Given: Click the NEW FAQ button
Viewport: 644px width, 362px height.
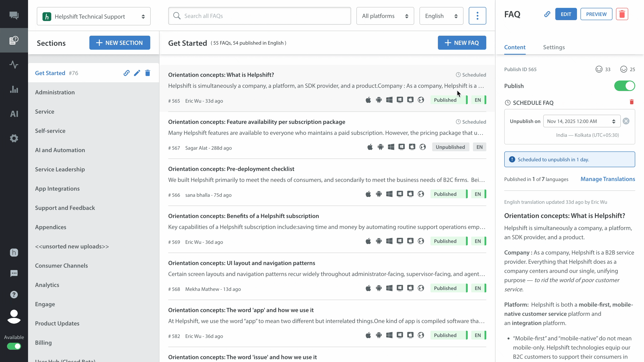Looking at the screenshot, I should (x=462, y=43).
